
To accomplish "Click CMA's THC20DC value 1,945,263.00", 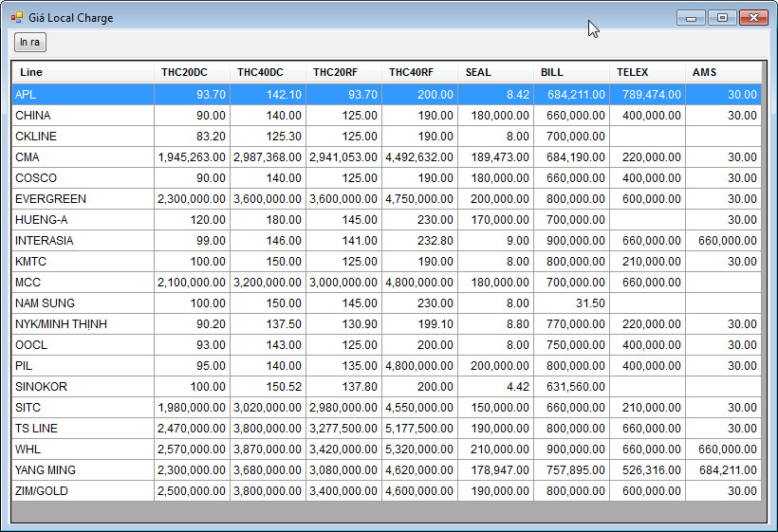I will click(x=192, y=157).
